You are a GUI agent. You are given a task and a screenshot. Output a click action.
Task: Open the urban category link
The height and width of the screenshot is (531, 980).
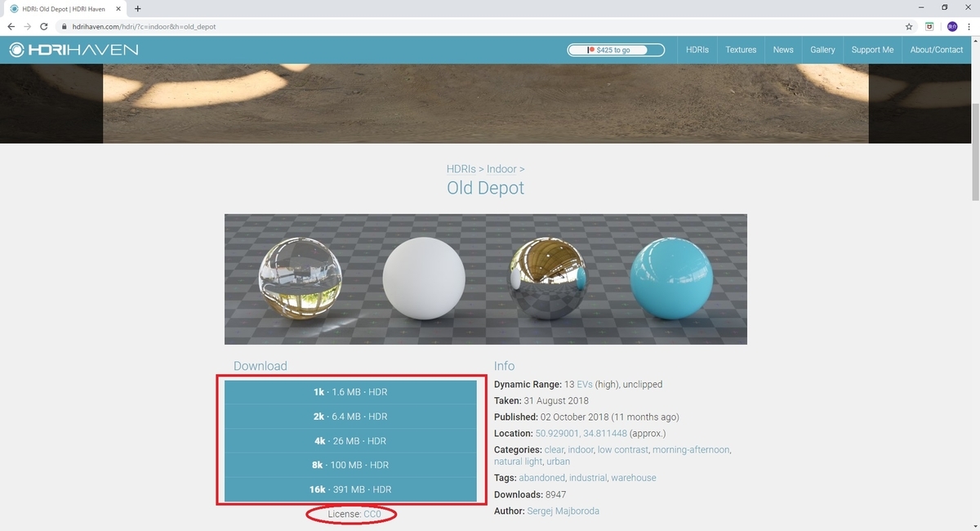559,462
